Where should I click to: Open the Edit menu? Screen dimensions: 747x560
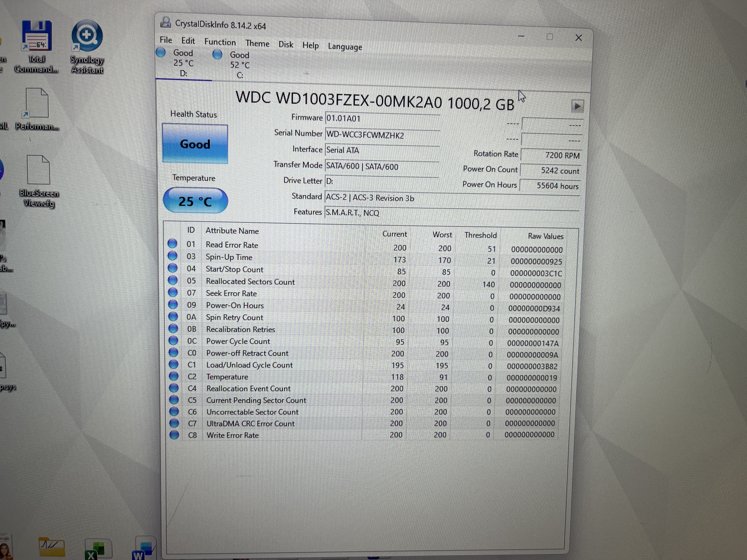(188, 41)
